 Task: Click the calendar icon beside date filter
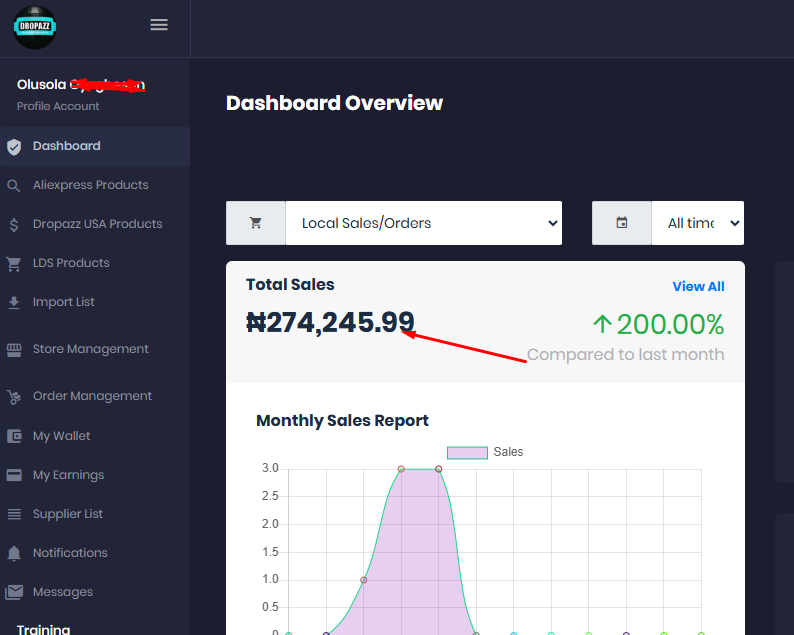[622, 223]
